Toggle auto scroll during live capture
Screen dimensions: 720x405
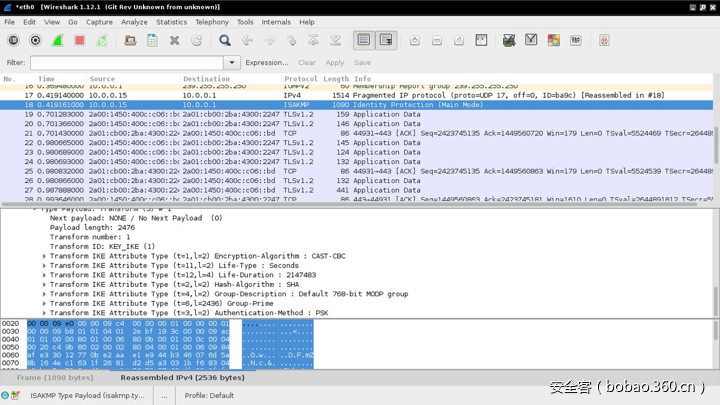[x=386, y=40]
